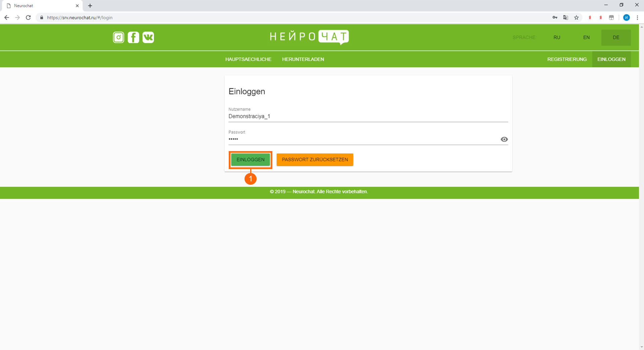Switch language to EN
The image size is (644, 350).
coord(586,38)
